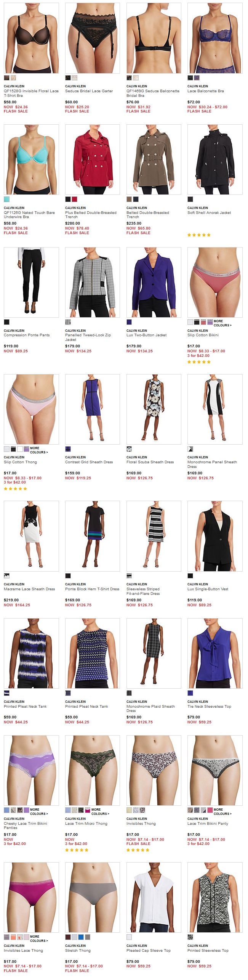
Task: Open the Pleated Cap Sleeve Top image
Action: coord(154,898)
